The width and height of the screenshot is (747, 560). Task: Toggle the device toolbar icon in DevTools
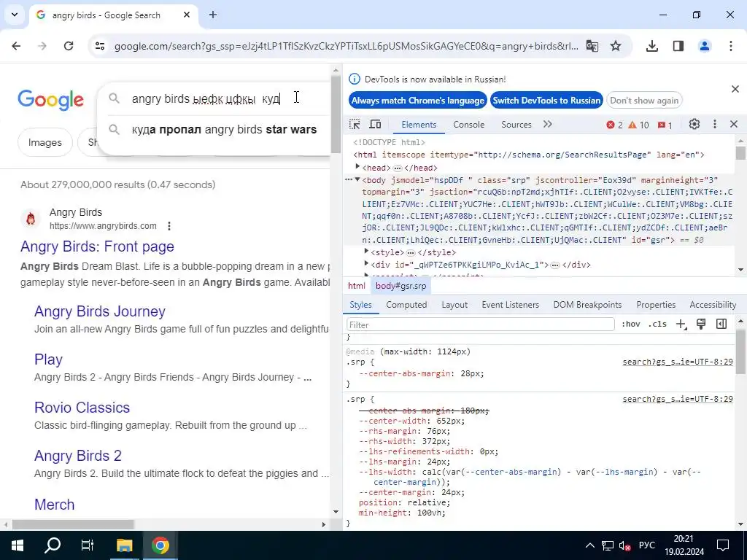(x=376, y=125)
